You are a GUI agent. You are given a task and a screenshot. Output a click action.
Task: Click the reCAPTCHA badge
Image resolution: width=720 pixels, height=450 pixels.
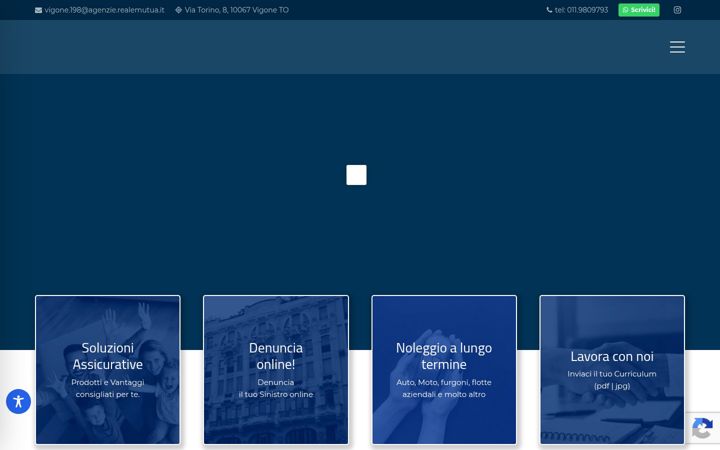pos(703,428)
